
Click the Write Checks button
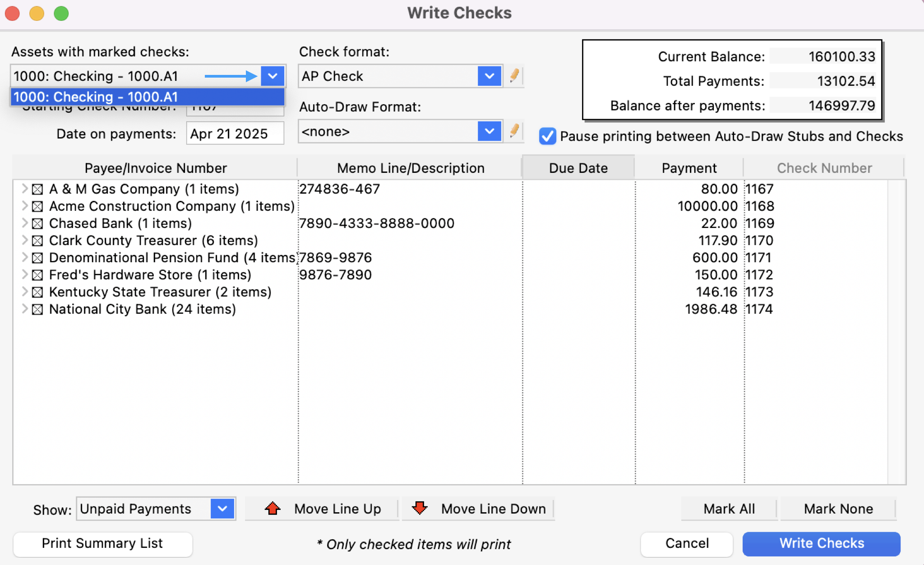pyautogui.click(x=821, y=543)
